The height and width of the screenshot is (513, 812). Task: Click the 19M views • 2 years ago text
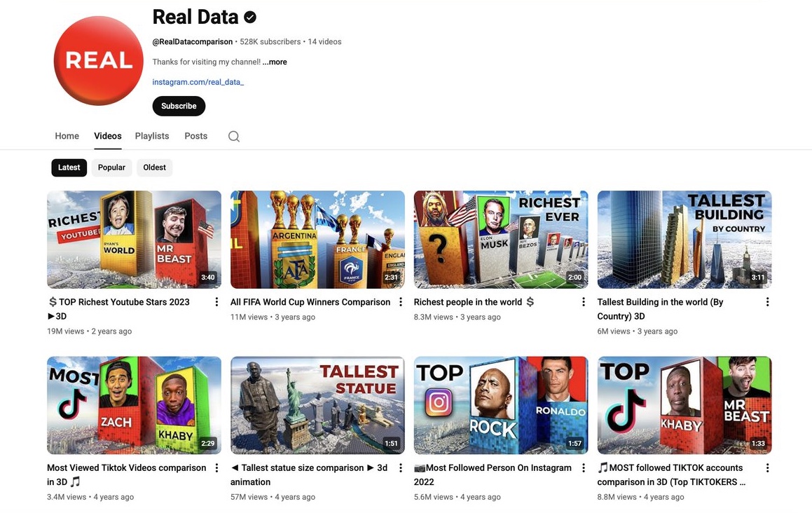(89, 331)
